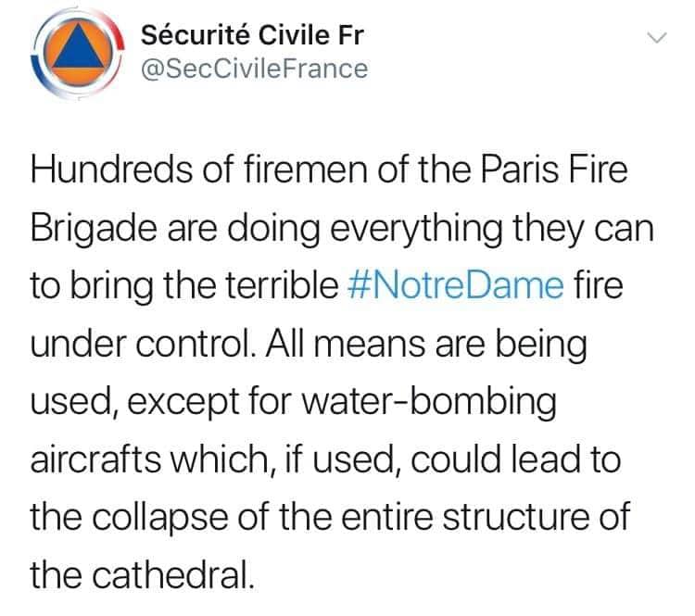Click the words 'Paris Fire' in the tweet
This screenshot has width=695, height=616.
tap(553, 170)
